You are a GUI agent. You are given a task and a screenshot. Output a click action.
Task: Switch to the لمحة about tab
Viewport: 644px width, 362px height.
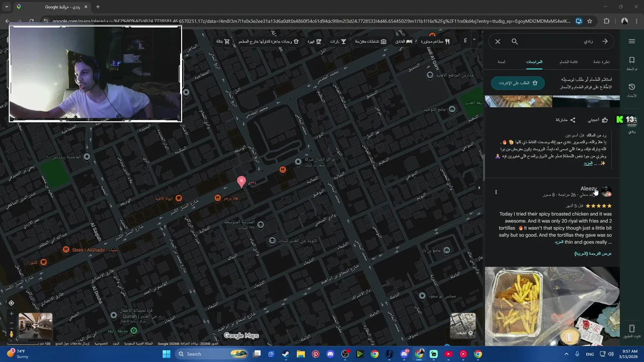pos(502,62)
